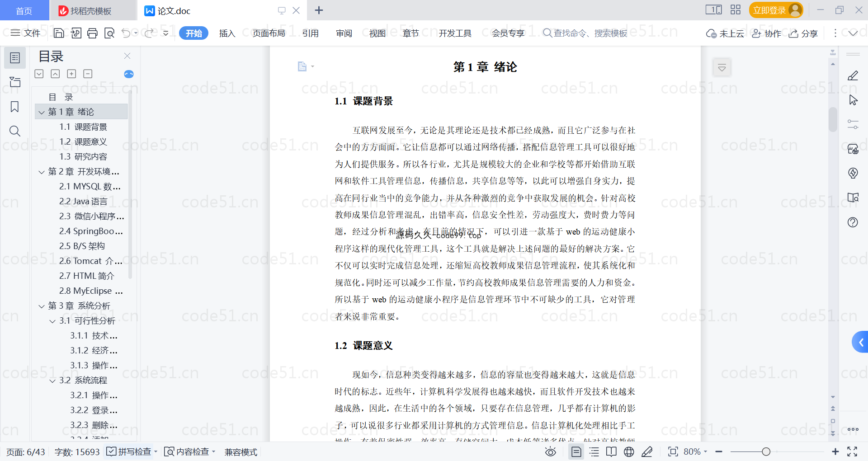Open quick access toolbar customize dropdown
Viewport: 868px width, 461px height.
166,33
